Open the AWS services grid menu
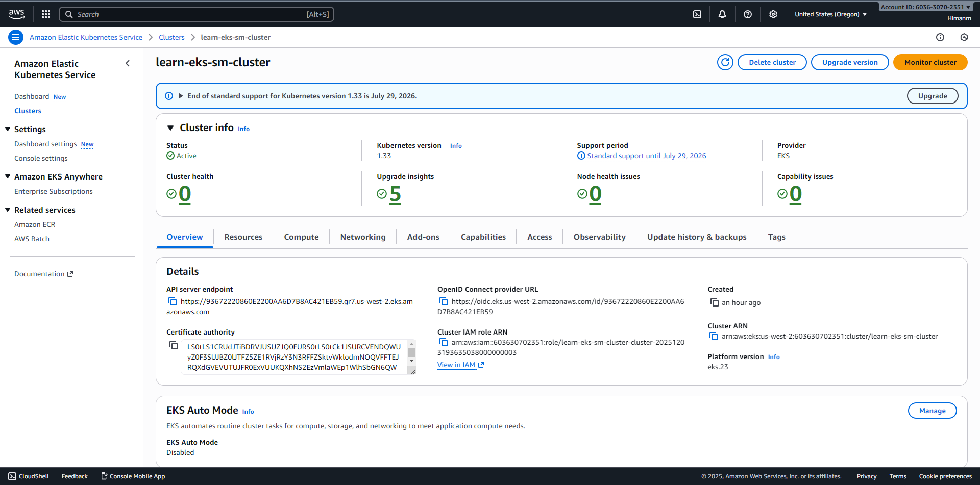 46,14
